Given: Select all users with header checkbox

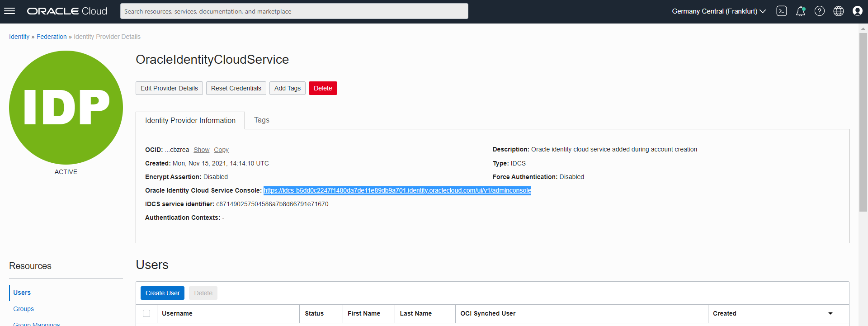Looking at the screenshot, I should click(146, 313).
